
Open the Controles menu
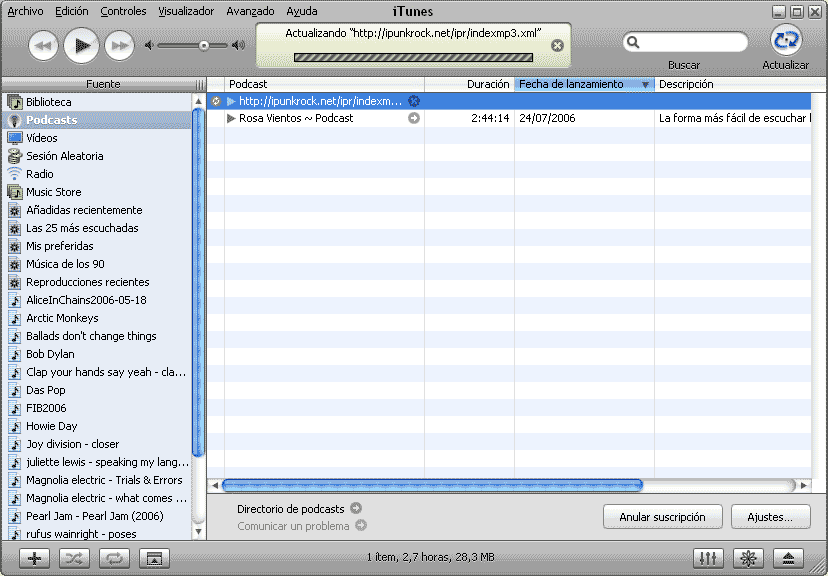pos(123,11)
